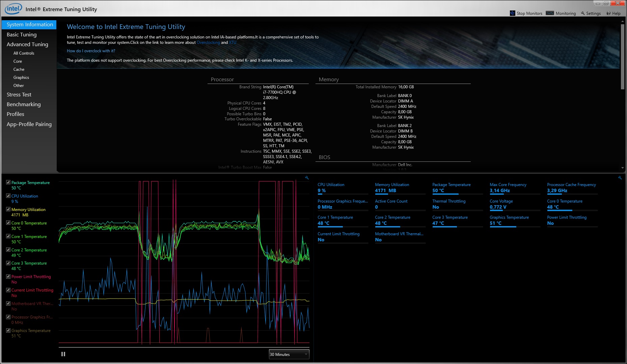Open Benchmarking section
The width and height of the screenshot is (627, 364).
pyautogui.click(x=24, y=104)
